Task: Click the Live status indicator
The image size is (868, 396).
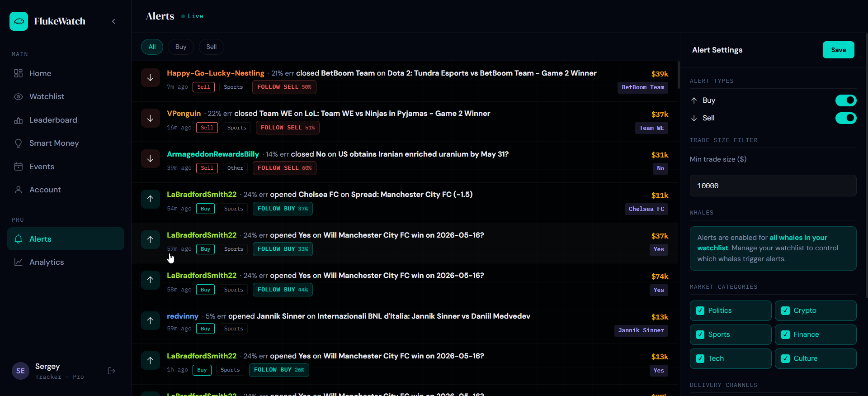Action: coord(192,16)
